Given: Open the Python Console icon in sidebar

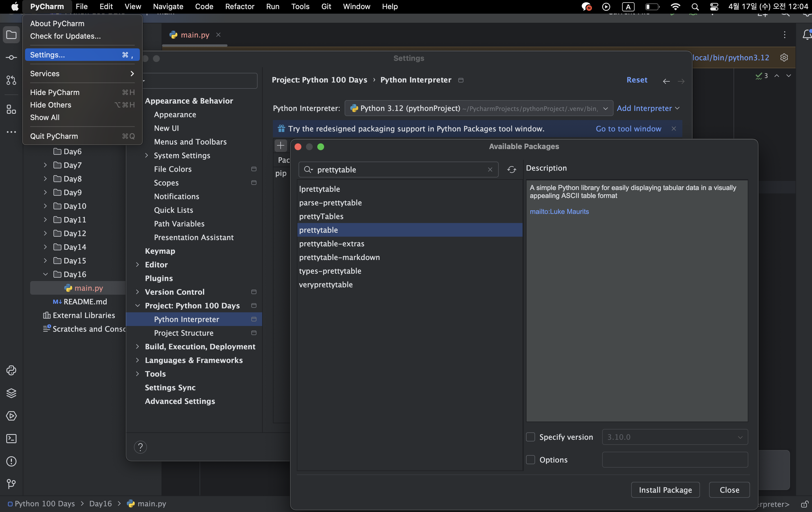Looking at the screenshot, I should point(11,370).
